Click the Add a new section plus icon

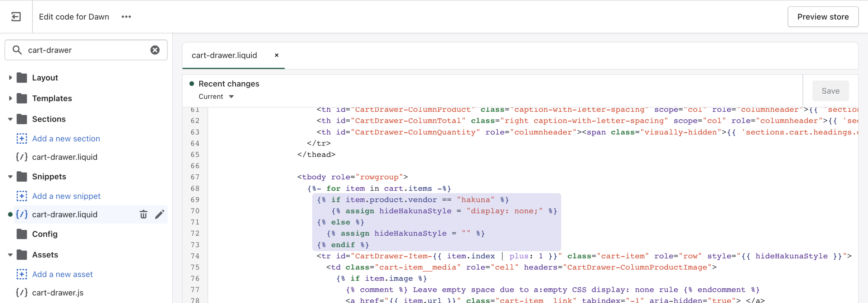[x=22, y=138]
